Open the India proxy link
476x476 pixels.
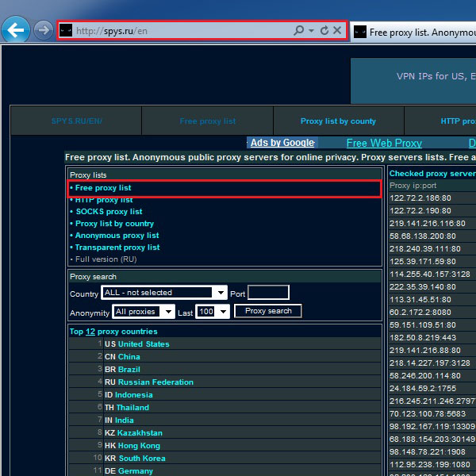coord(125,420)
